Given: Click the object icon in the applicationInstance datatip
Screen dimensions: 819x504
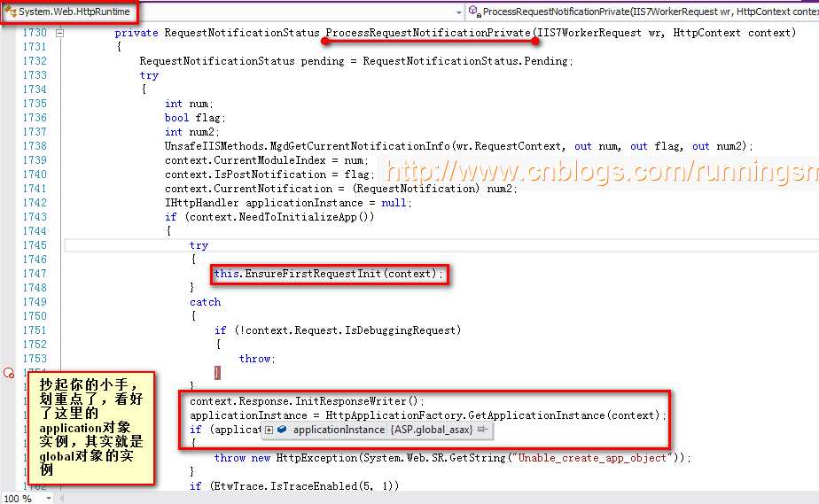Looking at the screenshot, I should point(282,430).
